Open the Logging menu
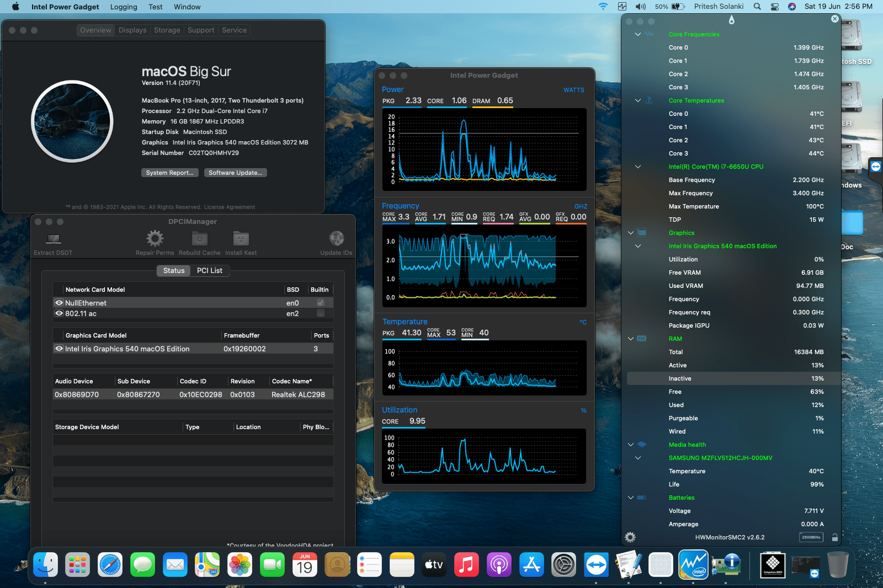Screen dimensions: 883x588 [124, 7]
